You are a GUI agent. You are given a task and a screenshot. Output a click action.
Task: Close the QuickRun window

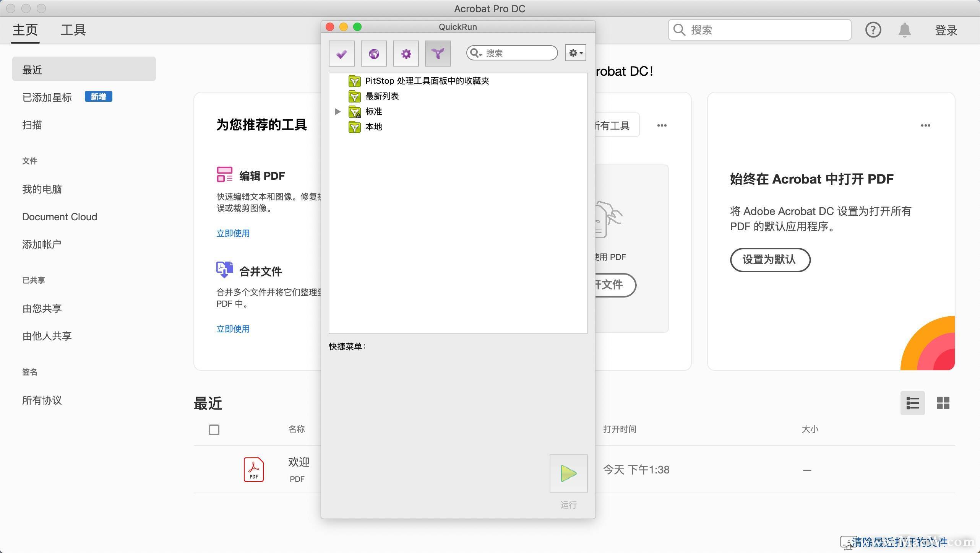(330, 27)
